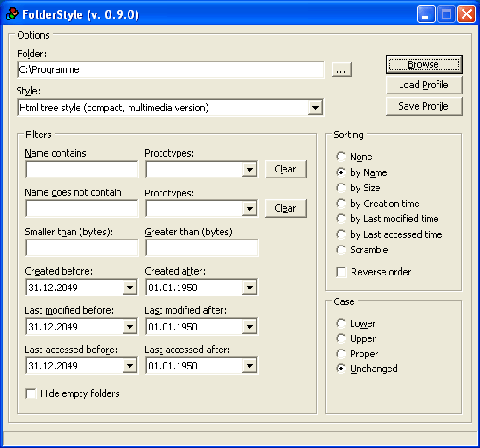Click the Browse button
Screen dimensions: 480x448
[x=424, y=64]
